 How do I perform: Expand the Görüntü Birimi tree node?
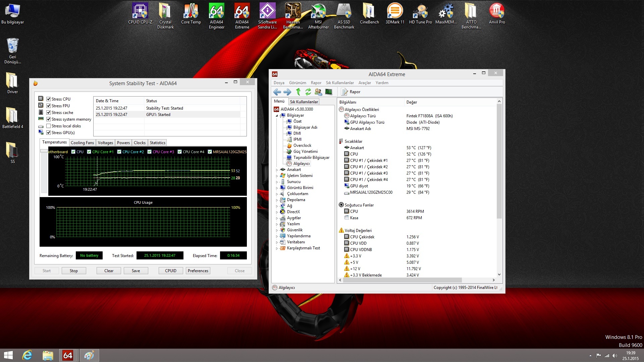coord(277,188)
